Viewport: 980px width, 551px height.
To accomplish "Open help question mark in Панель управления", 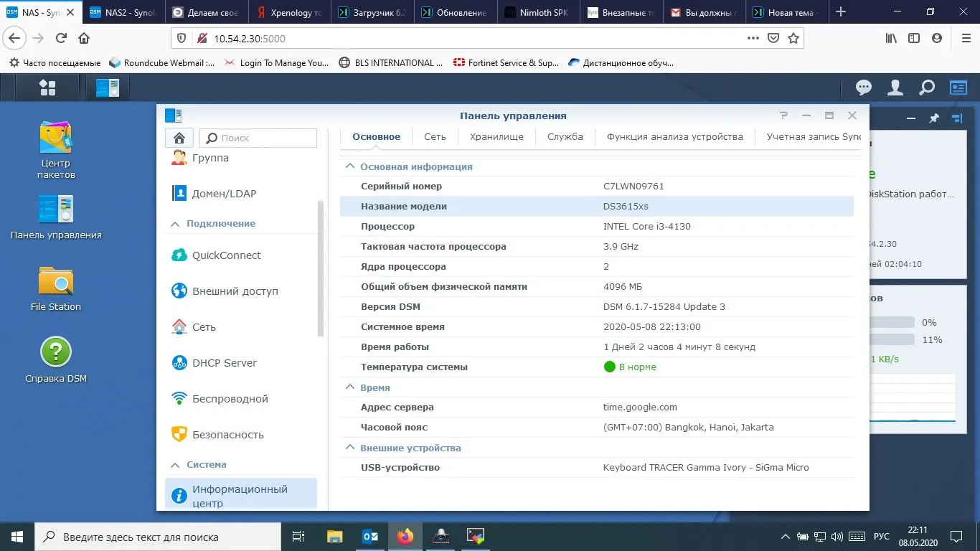I will pos(783,116).
